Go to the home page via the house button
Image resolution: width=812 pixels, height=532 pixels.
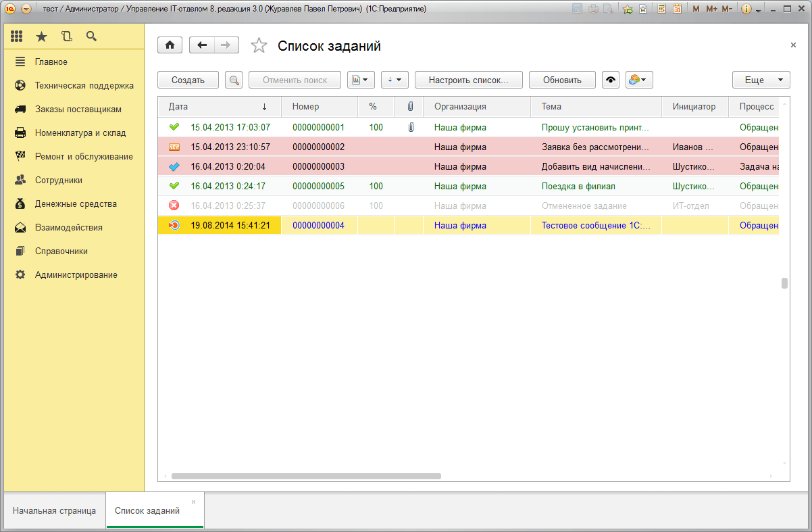[x=170, y=45]
